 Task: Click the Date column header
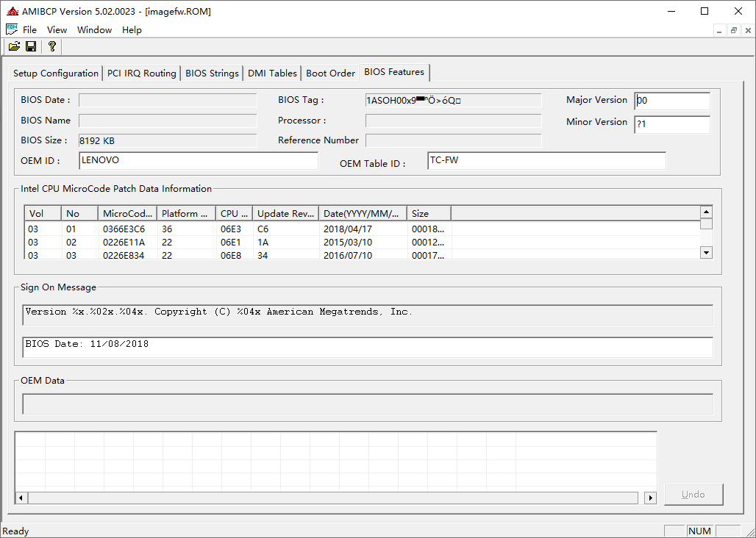[x=363, y=213]
